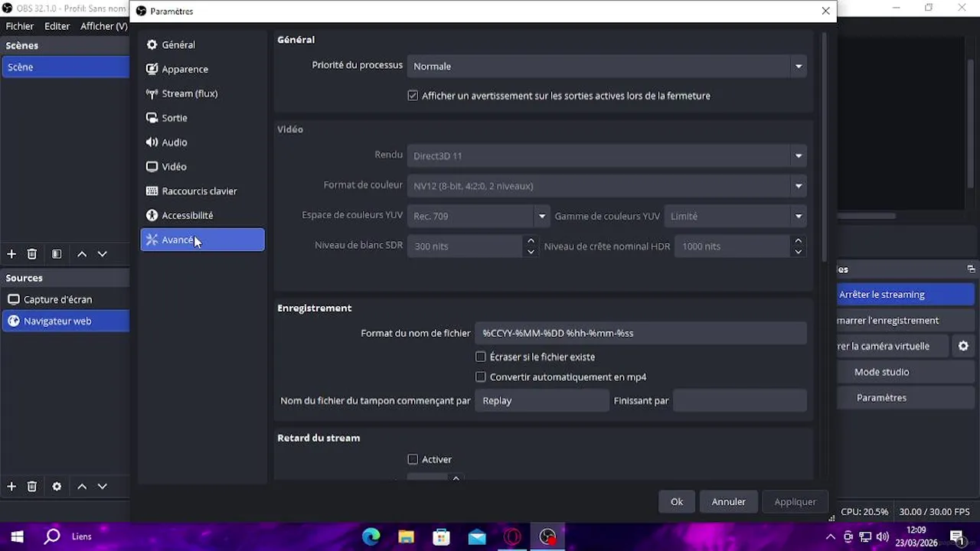This screenshot has height=551, width=980.
Task: Add a new source with the plus icon
Action: (x=11, y=487)
